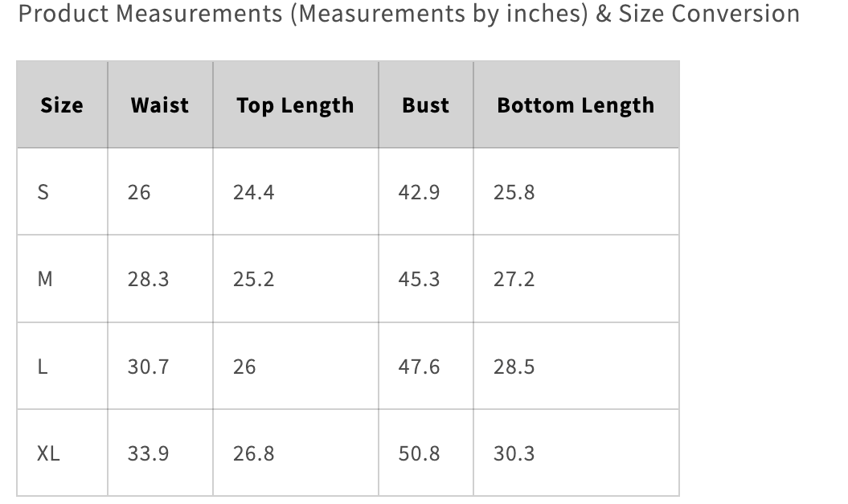848x504 pixels.
Task: Click the 50.8 bust value
Action: 419,453
